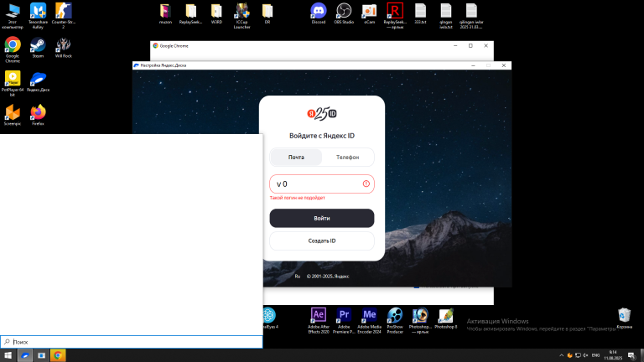
Task: Click the Ru language link in footer
Action: [298, 277]
